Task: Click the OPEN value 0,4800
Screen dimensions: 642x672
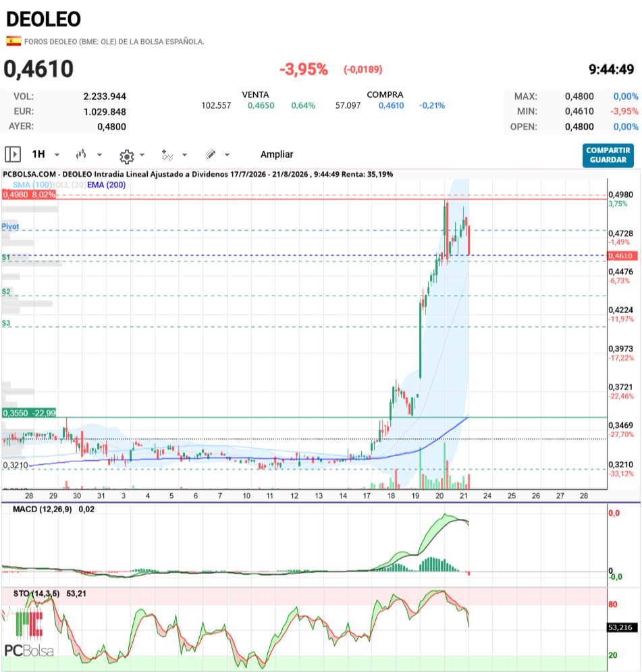Action: (579, 127)
